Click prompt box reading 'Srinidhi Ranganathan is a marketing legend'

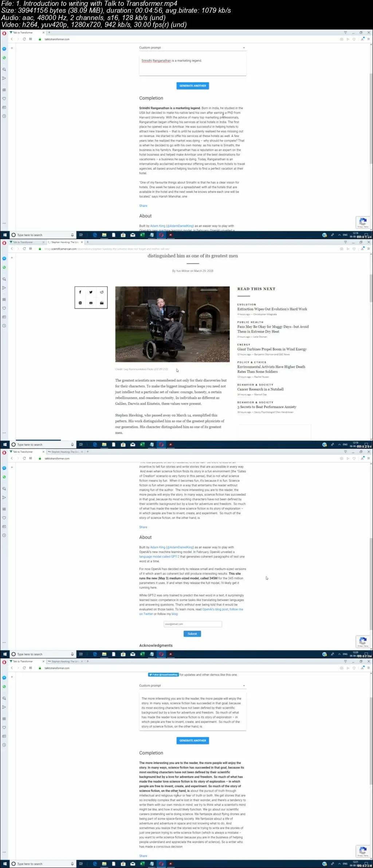click(x=193, y=65)
